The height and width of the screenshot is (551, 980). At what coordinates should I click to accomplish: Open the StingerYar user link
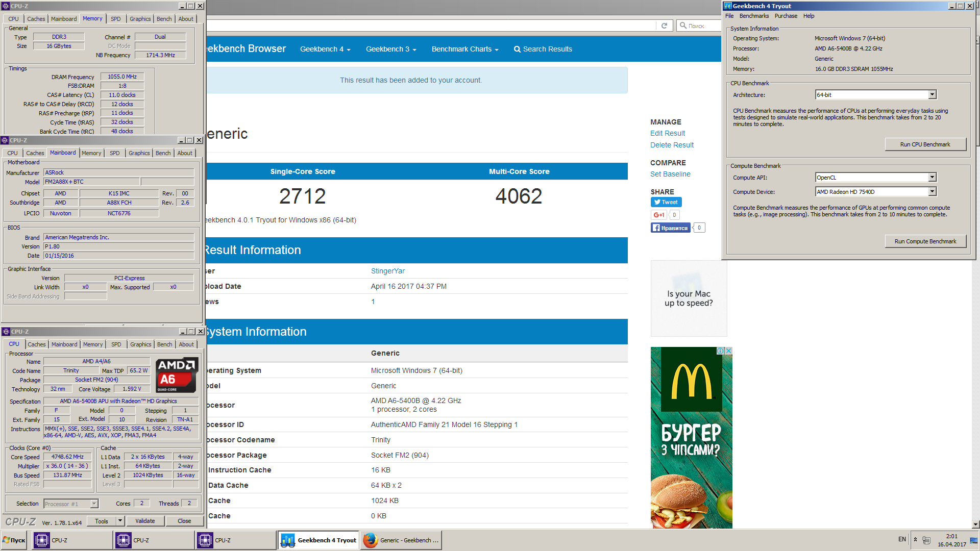(x=388, y=271)
